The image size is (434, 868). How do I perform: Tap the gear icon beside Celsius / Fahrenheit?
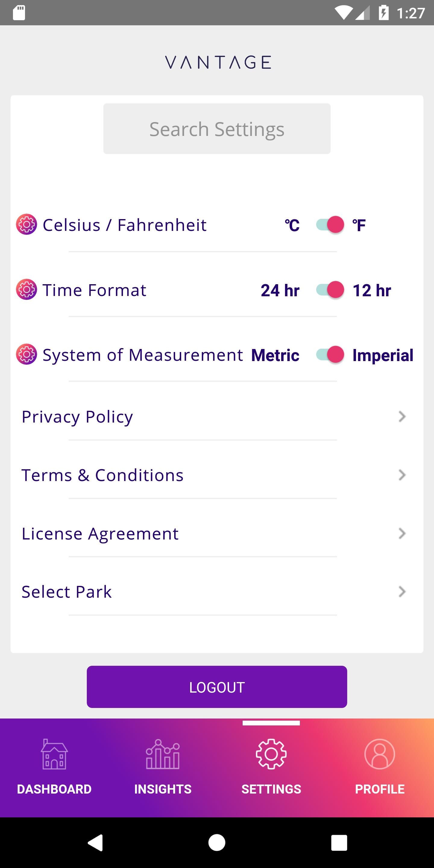click(26, 225)
